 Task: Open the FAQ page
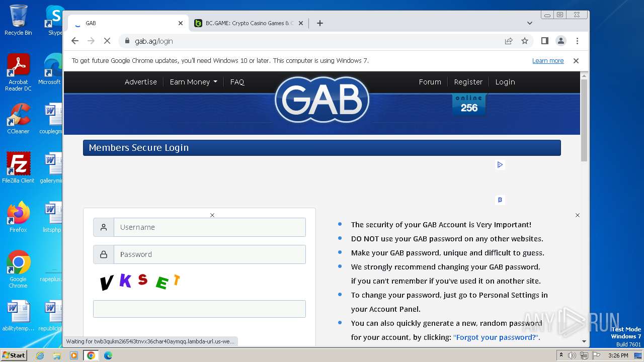click(237, 82)
